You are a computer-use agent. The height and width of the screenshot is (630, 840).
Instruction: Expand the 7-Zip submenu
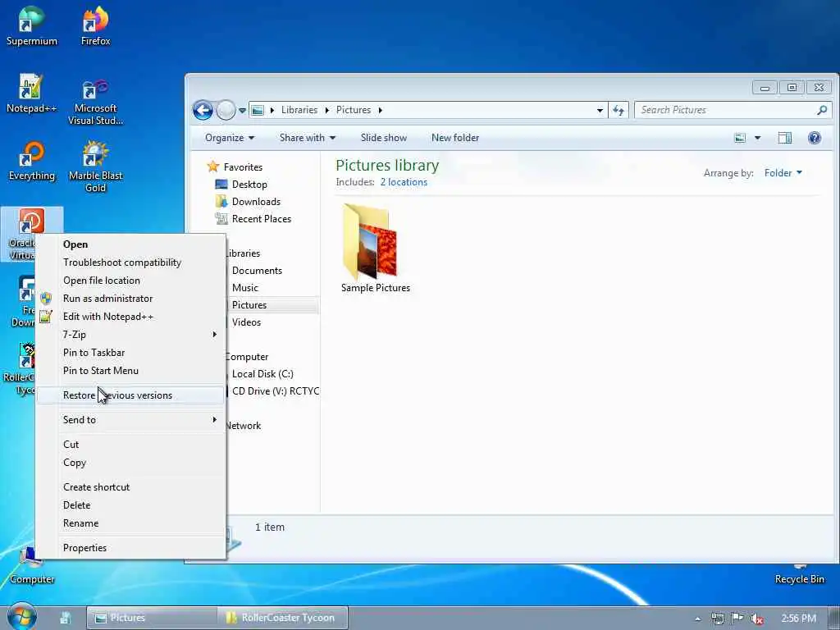click(x=130, y=335)
